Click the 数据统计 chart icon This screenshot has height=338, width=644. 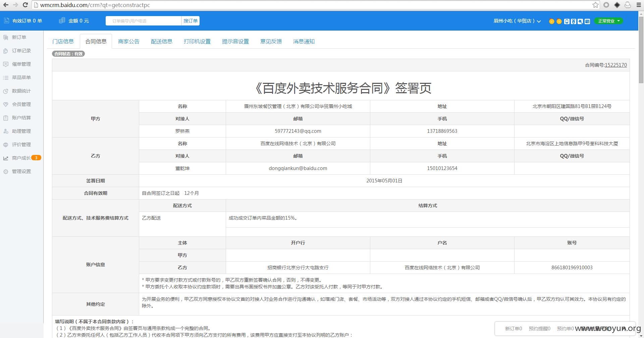tap(6, 91)
